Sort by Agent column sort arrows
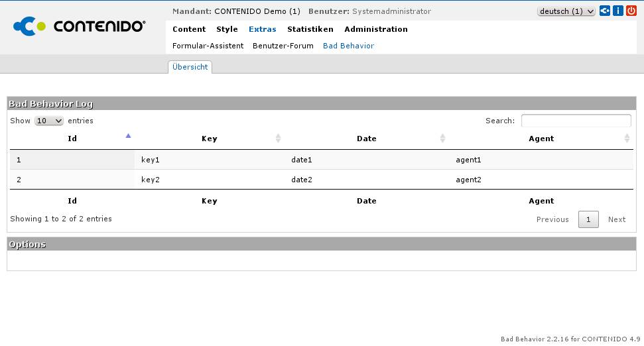 627,139
